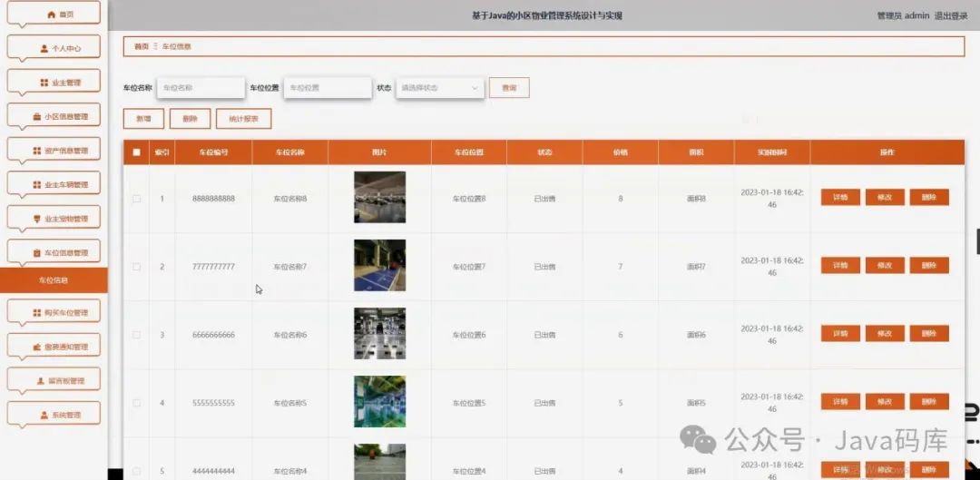Click the 查询 search button
Screen dimensions: 980x480
[509, 88]
